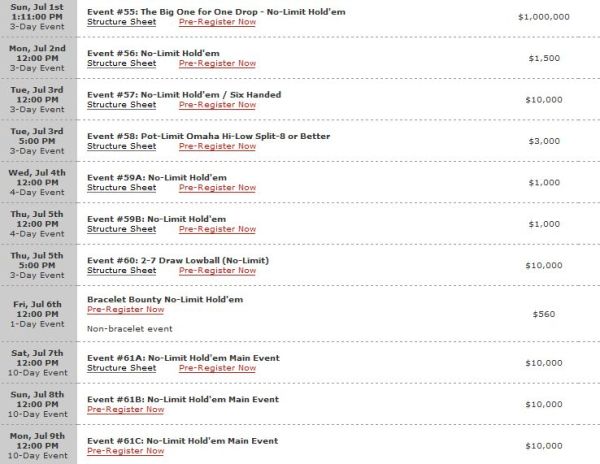Open Structure Sheet for Event #61A Main Event

tap(121, 368)
